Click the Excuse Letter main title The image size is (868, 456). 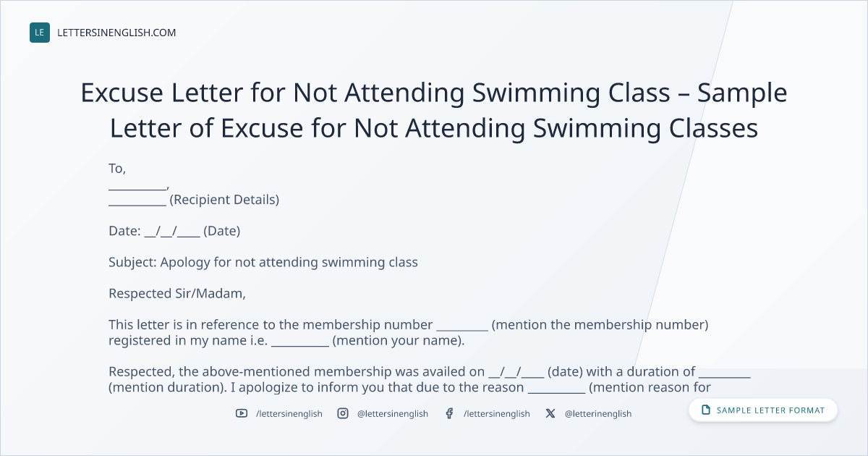coord(434,111)
